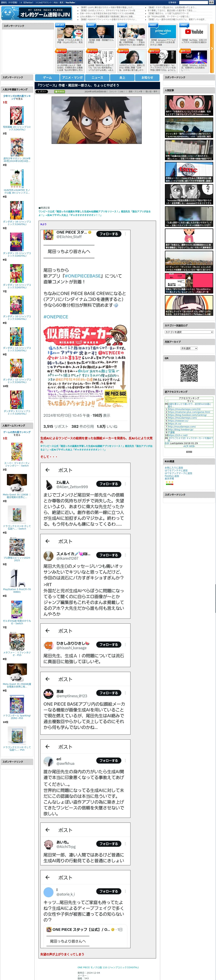Click the back arrow above the eri post
The width and height of the screenshot is (216, 980).
48,746
